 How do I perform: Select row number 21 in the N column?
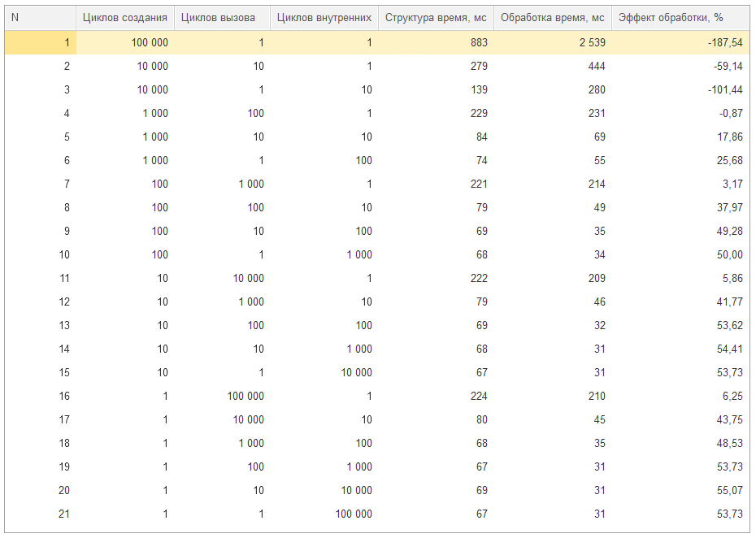click(x=40, y=514)
